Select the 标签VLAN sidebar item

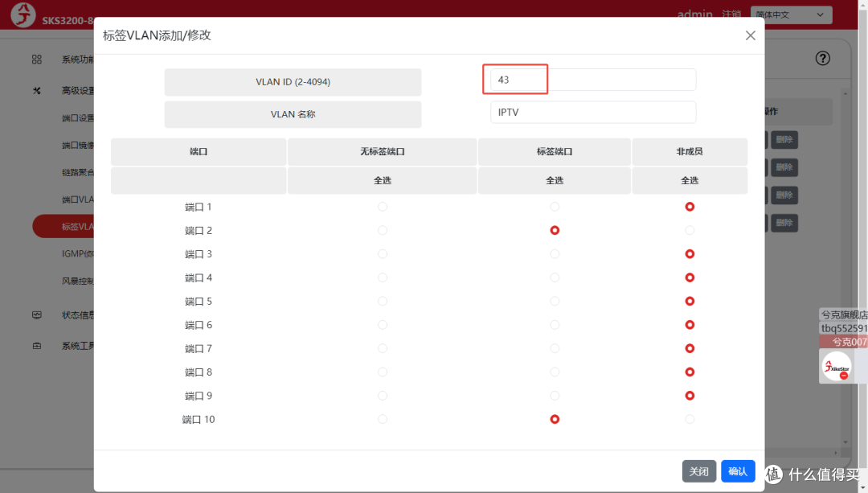tap(63, 227)
